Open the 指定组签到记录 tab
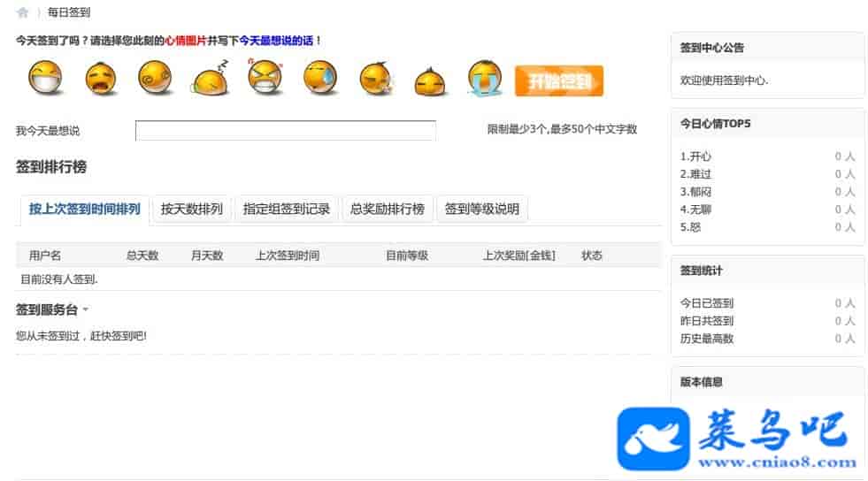 286,209
